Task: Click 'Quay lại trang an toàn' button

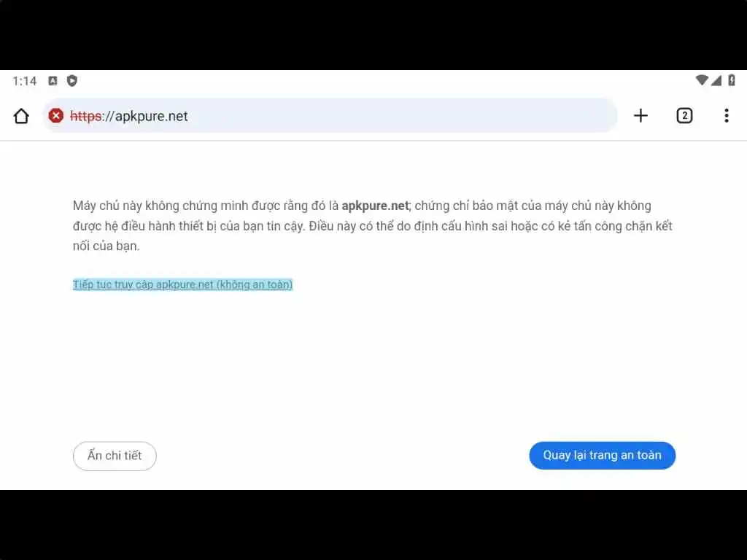Action: [602, 455]
